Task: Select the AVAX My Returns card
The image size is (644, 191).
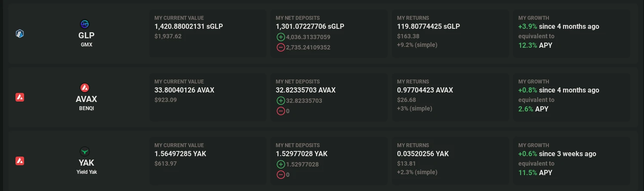Action: pos(450,97)
